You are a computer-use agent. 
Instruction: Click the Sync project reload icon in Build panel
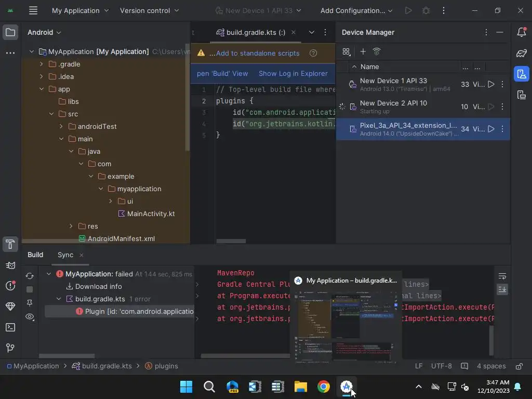[x=30, y=276]
